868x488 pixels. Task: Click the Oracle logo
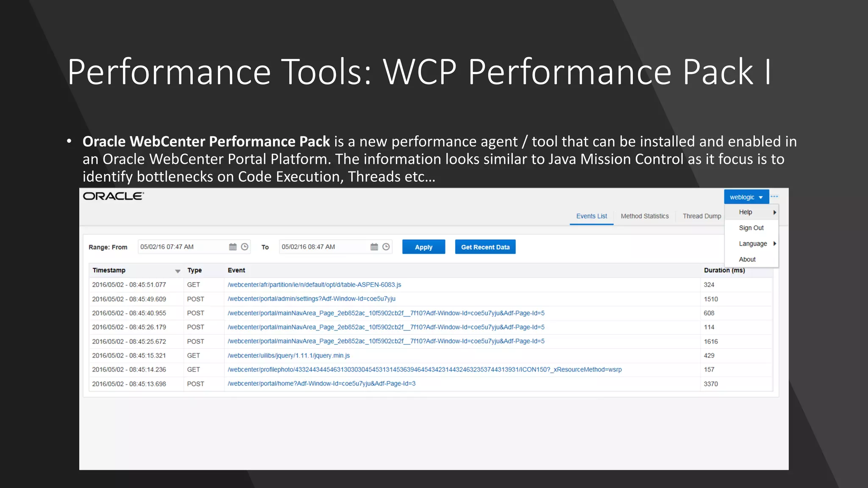114,196
